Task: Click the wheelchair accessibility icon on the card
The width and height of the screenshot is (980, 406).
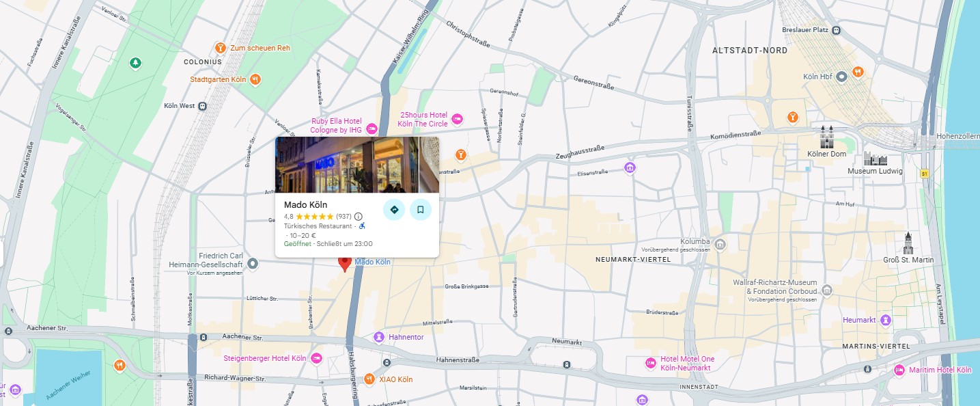Action: (362, 226)
